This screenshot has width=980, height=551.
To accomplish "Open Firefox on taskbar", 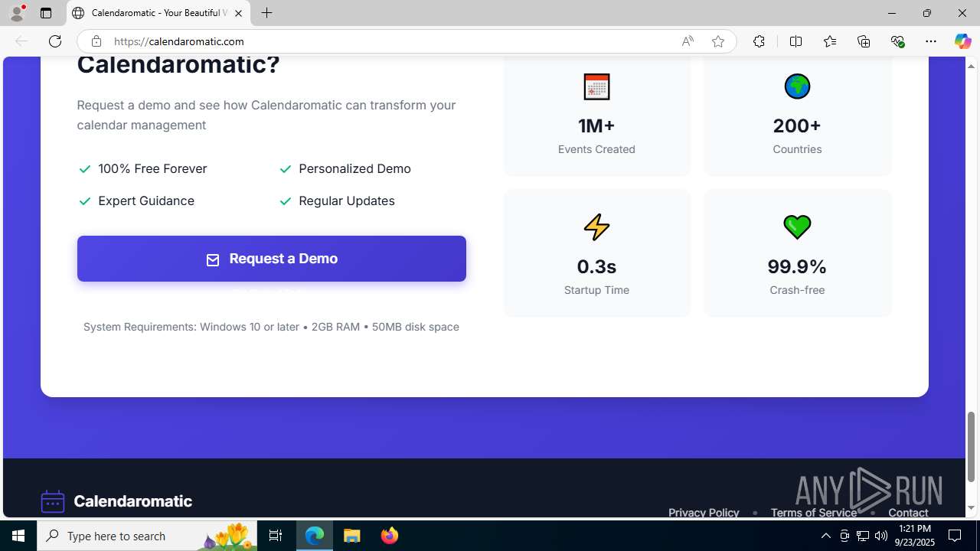I will click(389, 536).
